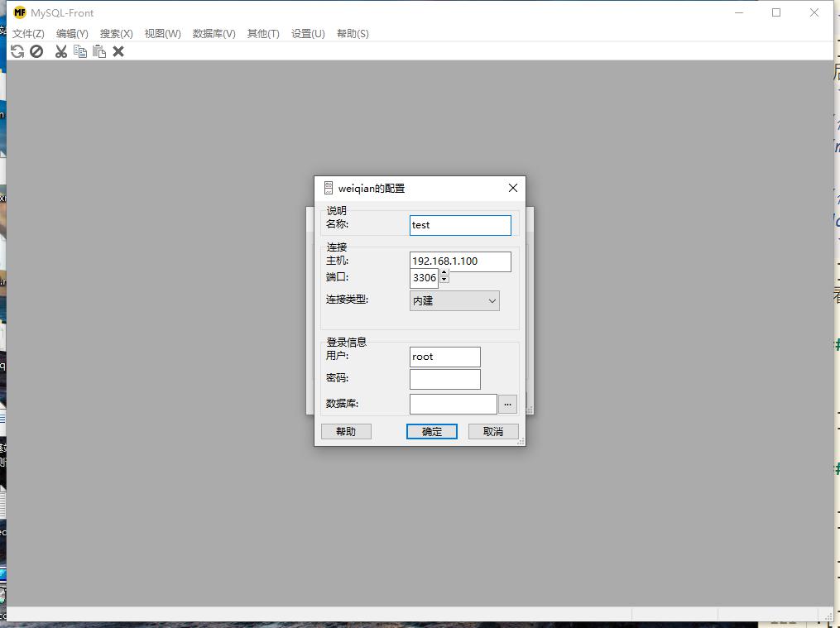Click the 用户 field containing root
This screenshot has height=628, width=840.
(444, 357)
